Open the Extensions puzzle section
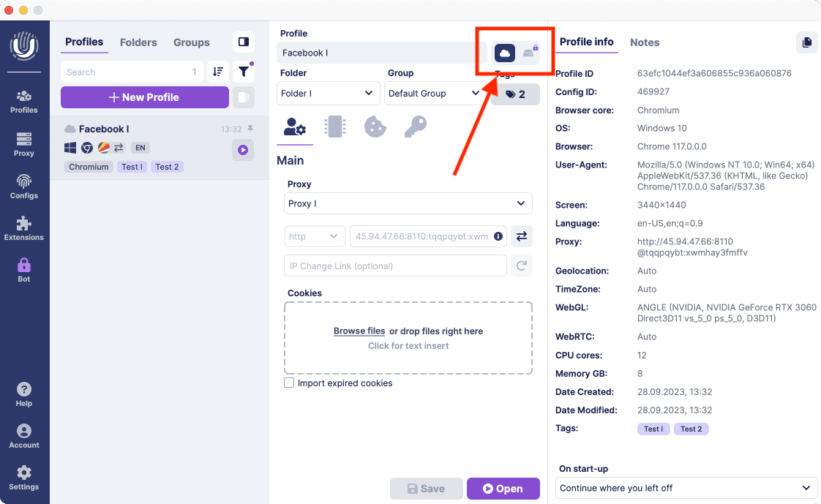The width and height of the screenshot is (821, 504). (24, 229)
